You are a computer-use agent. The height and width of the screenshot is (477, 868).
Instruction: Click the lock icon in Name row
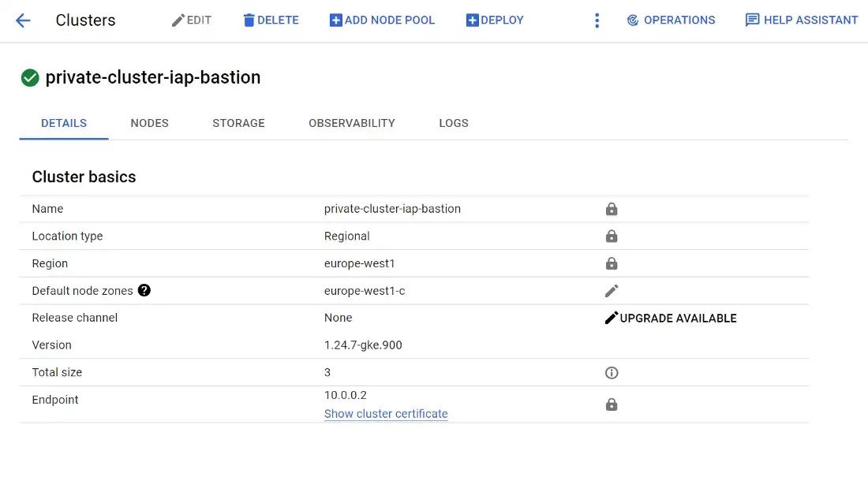(612, 210)
